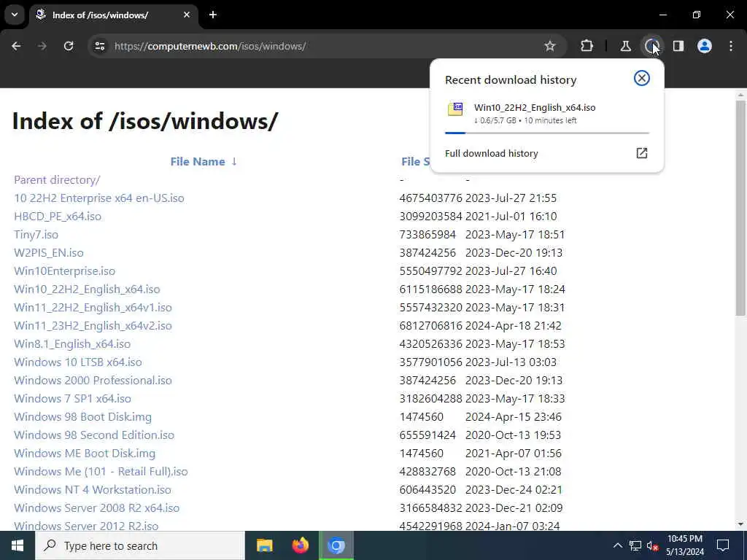Show hidden tray icons chevron
The height and width of the screenshot is (560, 747).
[x=617, y=545]
